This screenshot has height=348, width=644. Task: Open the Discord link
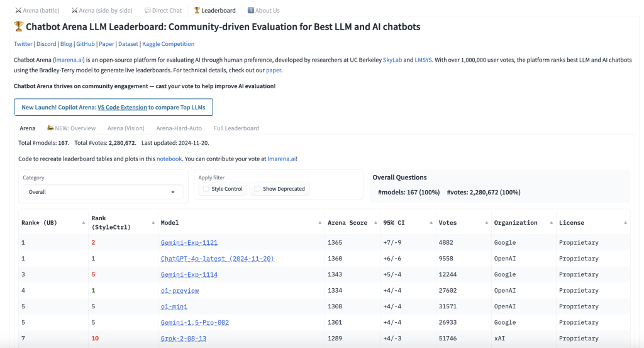(46, 44)
